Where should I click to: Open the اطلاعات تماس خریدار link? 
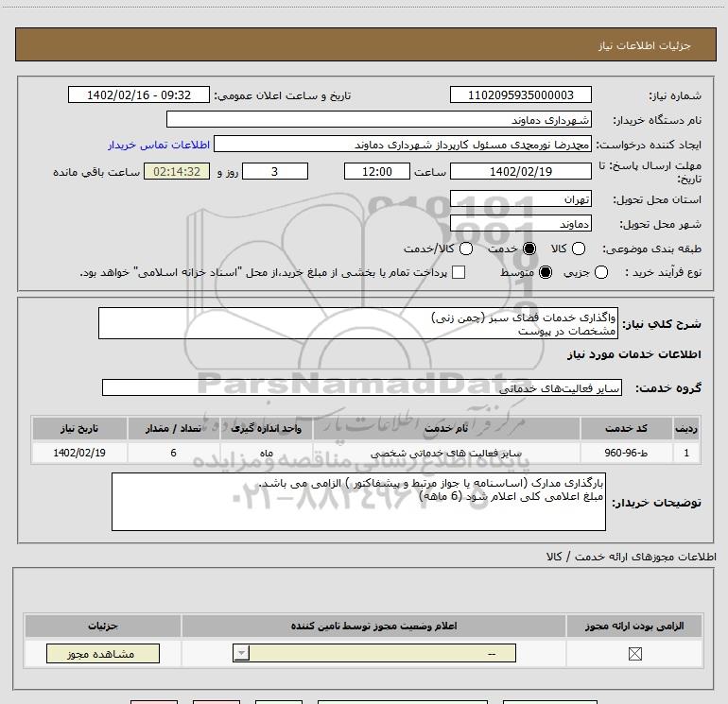[159, 145]
